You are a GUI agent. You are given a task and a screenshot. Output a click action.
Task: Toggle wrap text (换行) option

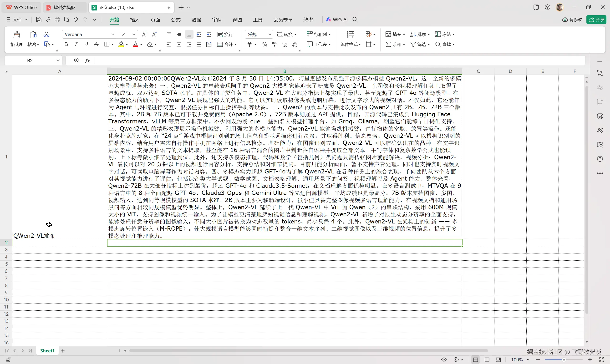(x=225, y=34)
